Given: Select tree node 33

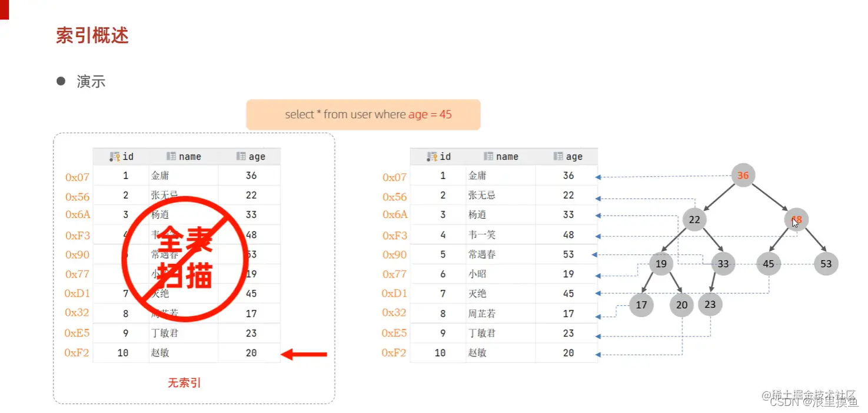Looking at the screenshot, I should 723,263.
